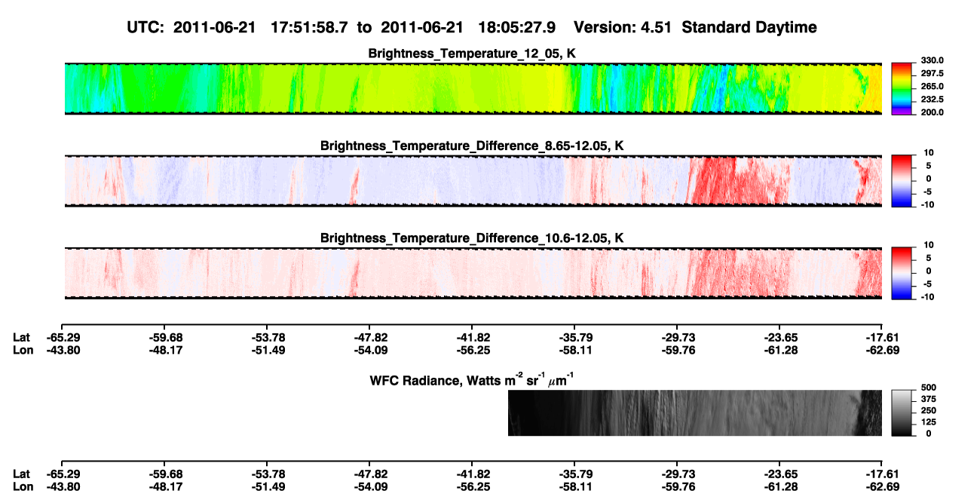
Task: Click the 232.5 color bar label
Action: pyautogui.click(x=933, y=100)
